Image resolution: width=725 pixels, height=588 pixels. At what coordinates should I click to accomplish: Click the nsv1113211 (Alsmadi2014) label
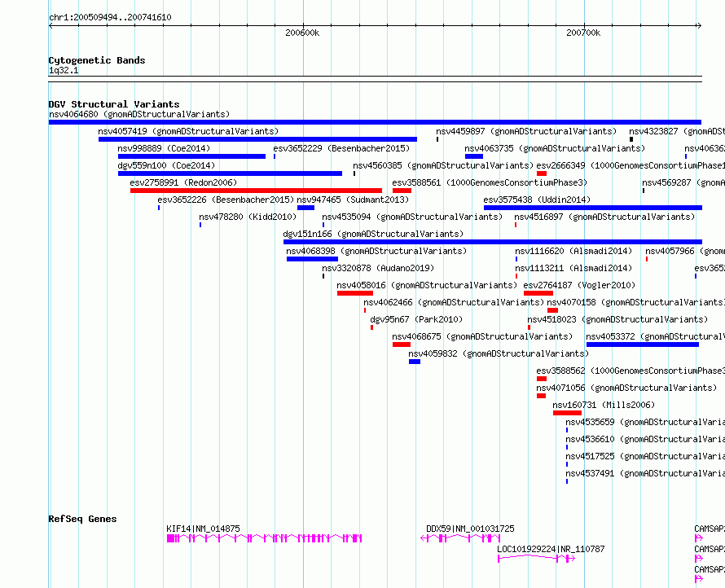pyautogui.click(x=573, y=268)
